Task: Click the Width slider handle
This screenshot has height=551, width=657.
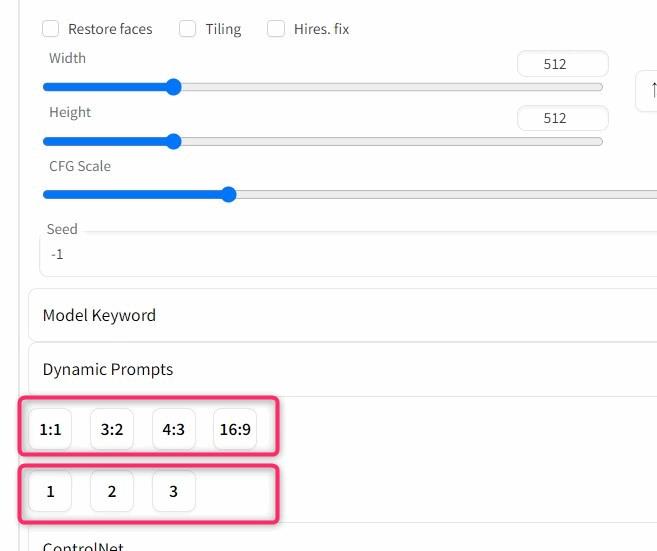Action: (x=173, y=87)
